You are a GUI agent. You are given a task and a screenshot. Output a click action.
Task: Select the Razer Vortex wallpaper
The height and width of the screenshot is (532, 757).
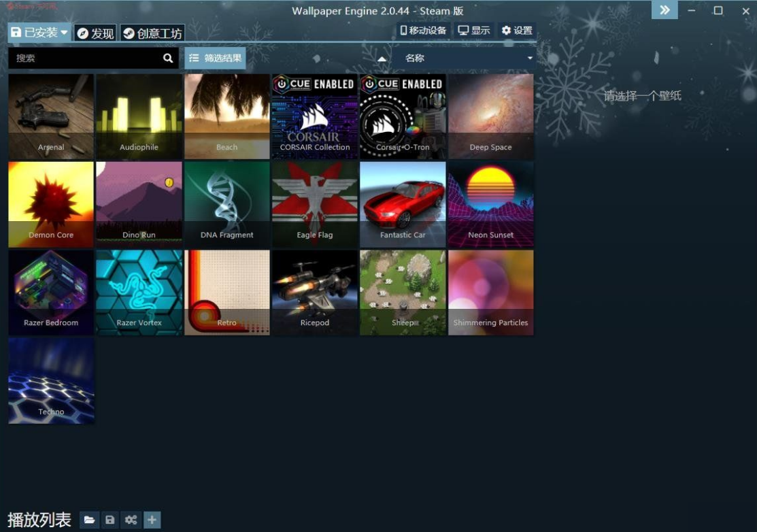click(139, 292)
